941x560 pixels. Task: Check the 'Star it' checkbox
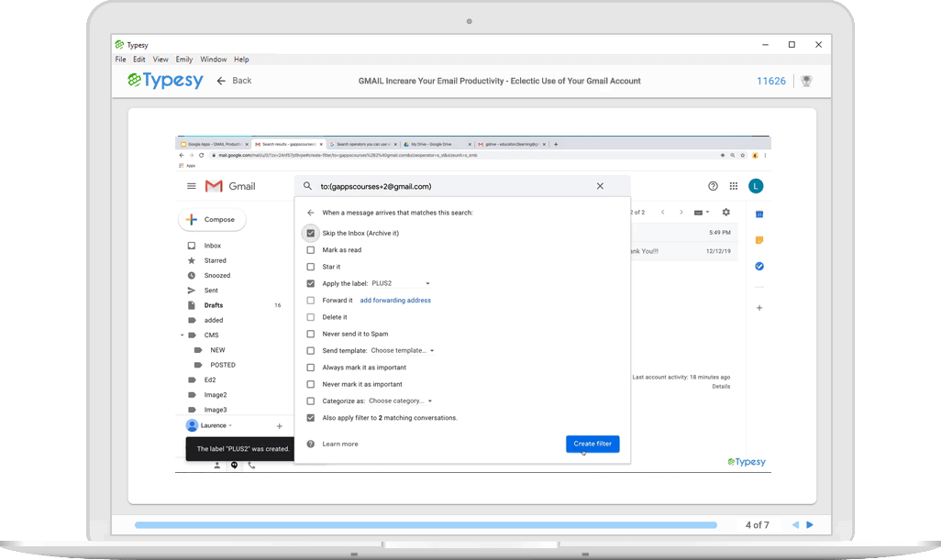tap(310, 267)
